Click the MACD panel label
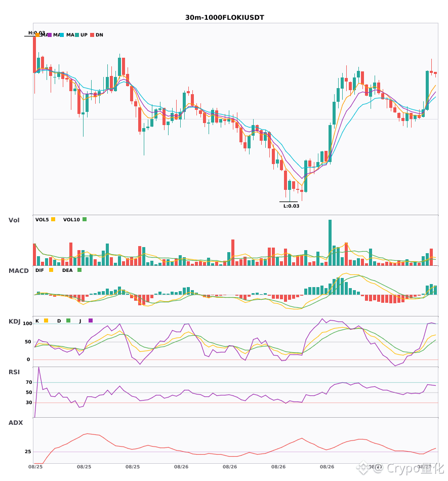This screenshot has height=481, width=448. click(19, 271)
